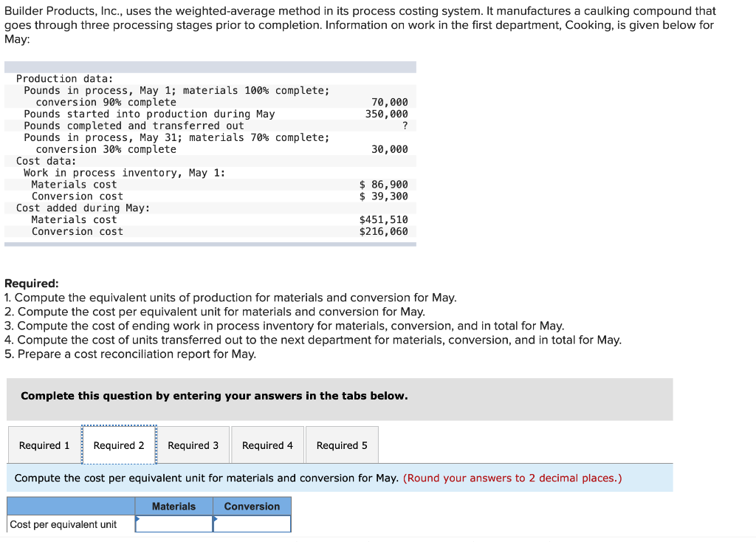Image resolution: width=756 pixels, height=542 pixels.
Task: Select the Required 2 tab
Action: [119, 445]
